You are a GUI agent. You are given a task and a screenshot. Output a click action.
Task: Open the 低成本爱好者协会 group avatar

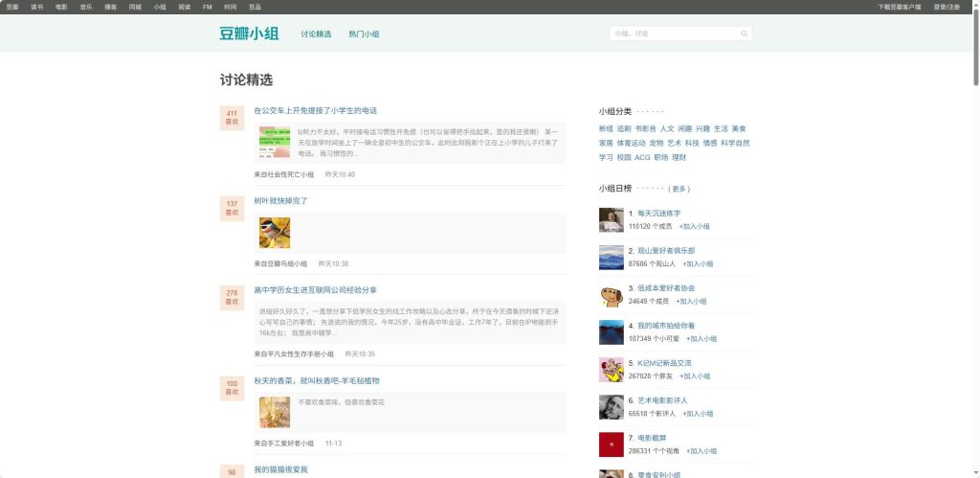612,295
